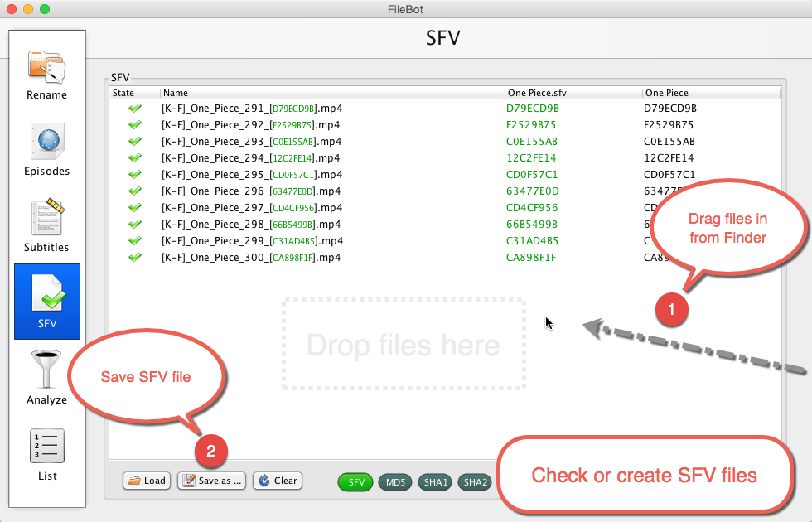Viewport: 812px width, 522px height.
Task: Click the green checkmark for One_Piece_297
Action: [135, 208]
